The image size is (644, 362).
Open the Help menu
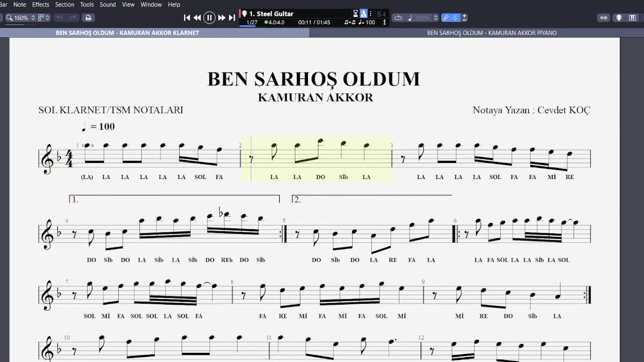(174, 5)
